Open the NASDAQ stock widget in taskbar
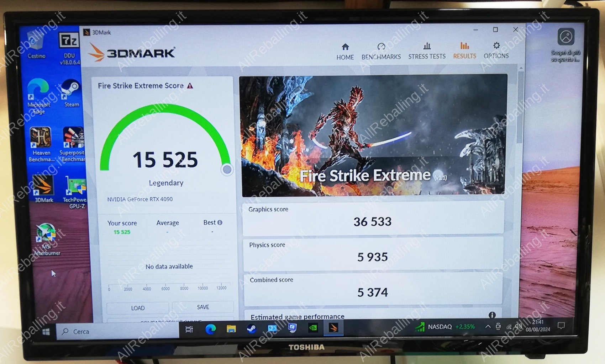Image resolution: width=605 pixels, height=364 pixels. coord(445,327)
